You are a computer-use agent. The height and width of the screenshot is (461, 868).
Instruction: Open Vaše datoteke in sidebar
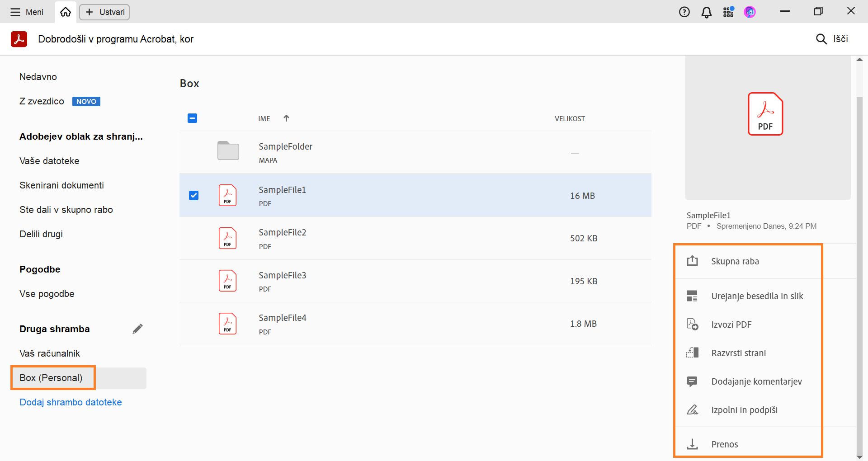[x=49, y=161]
